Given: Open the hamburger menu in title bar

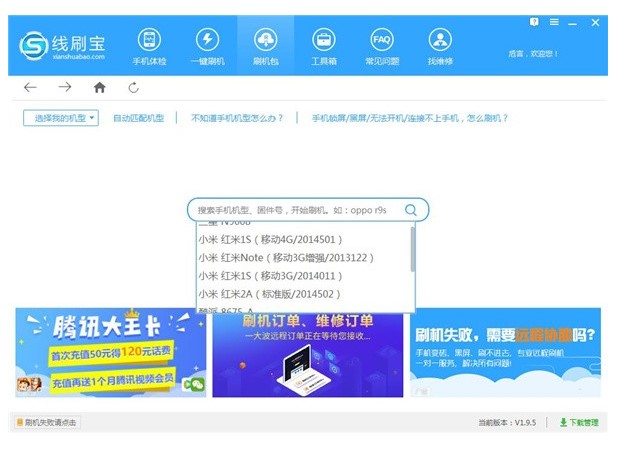Looking at the screenshot, I should point(554,22).
